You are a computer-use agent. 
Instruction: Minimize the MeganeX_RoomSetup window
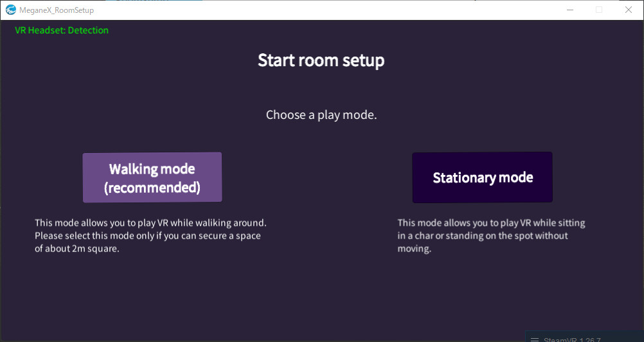(x=569, y=10)
